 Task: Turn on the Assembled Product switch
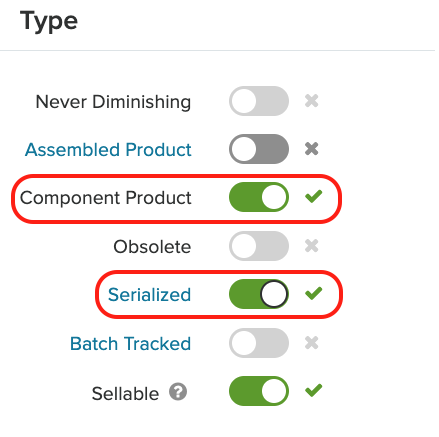point(259,149)
